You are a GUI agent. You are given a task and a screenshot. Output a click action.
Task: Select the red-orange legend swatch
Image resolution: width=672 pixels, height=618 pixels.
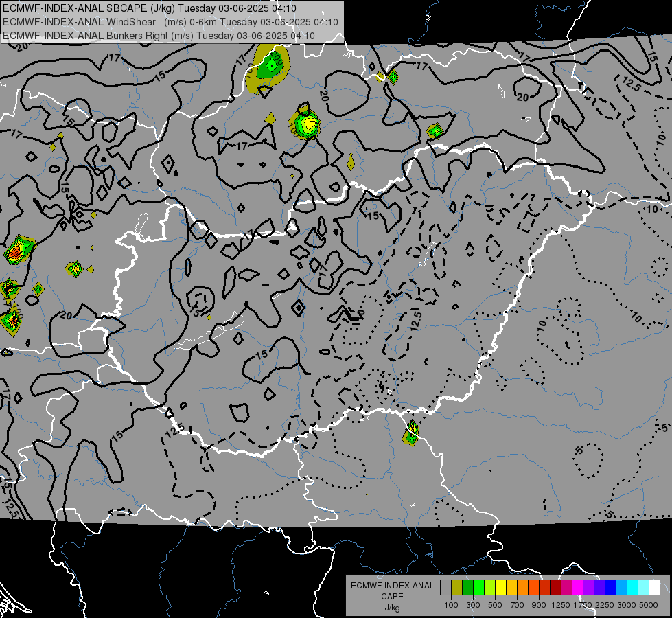coord(533,587)
